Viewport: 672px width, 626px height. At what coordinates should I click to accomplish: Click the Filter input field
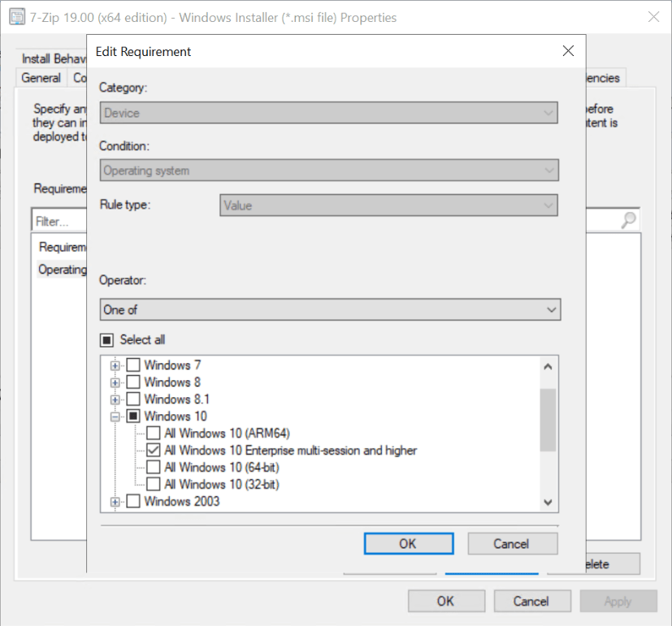59,222
